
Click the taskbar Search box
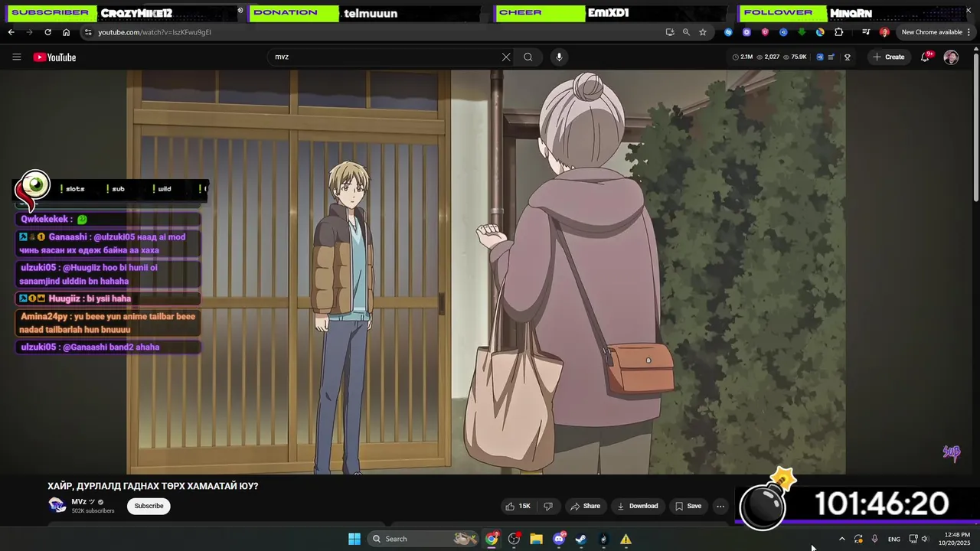(x=422, y=539)
